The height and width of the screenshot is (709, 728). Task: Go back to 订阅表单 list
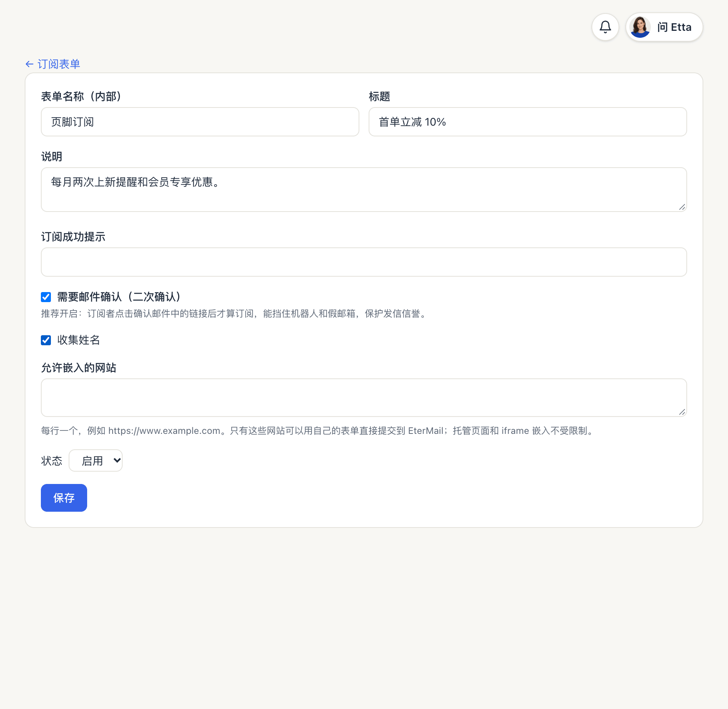point(53,64)
